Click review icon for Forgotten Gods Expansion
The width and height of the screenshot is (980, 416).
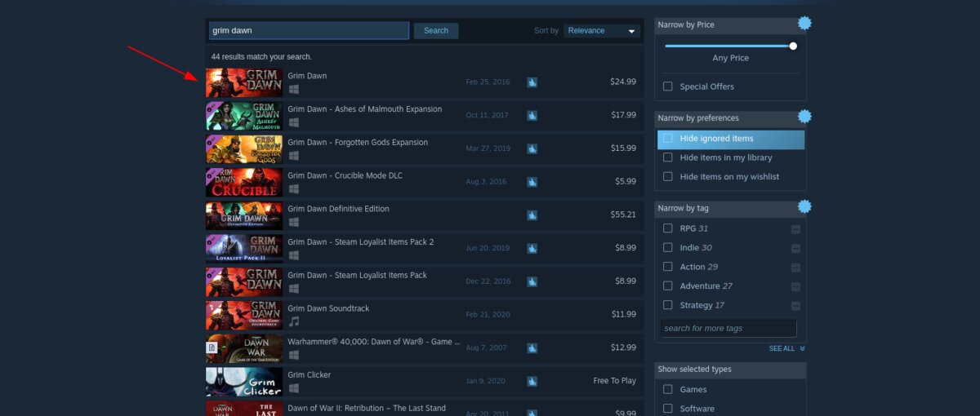[x=532, y=148]
